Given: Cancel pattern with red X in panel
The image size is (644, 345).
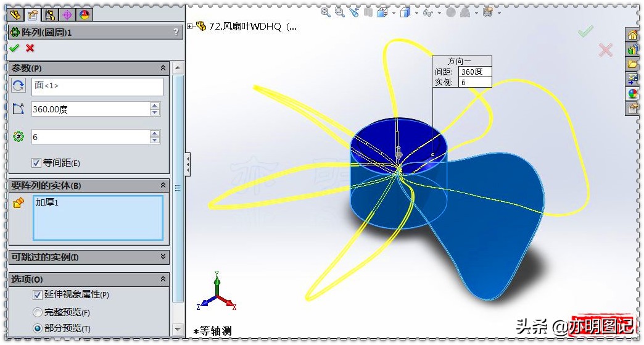Looking at the screenshot, I should point(30,48).
